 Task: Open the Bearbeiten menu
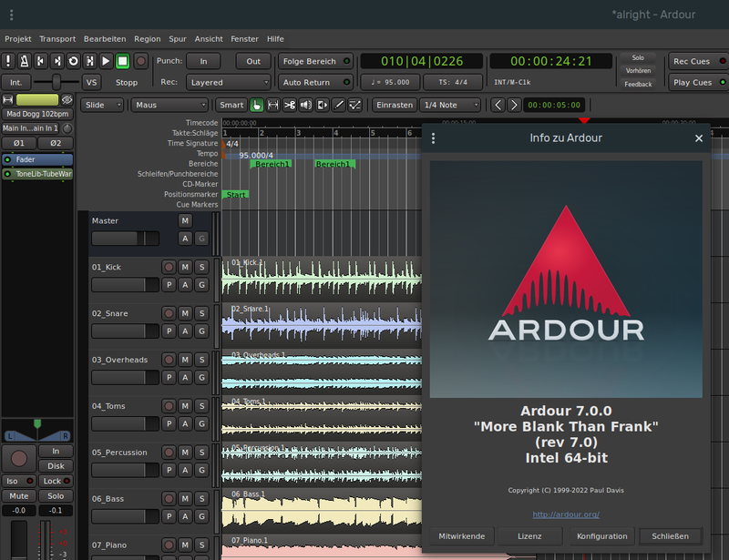pyautogui.click(x=105, y=39)
